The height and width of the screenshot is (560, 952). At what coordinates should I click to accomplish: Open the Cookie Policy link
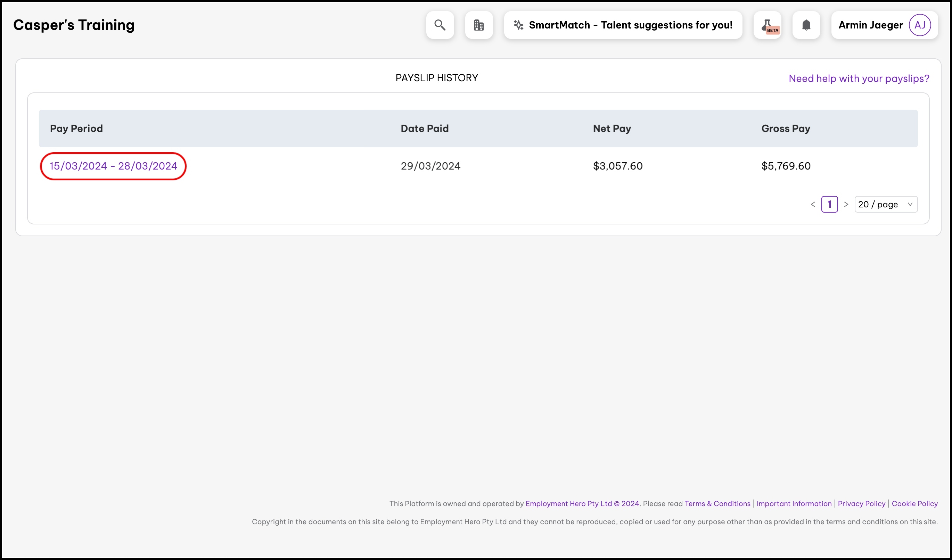[914, 503]
